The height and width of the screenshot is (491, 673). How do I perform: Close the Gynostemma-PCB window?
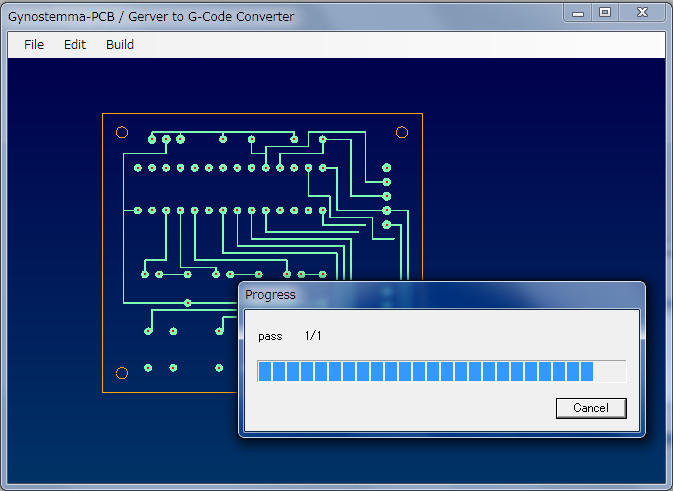click(642, 12)
